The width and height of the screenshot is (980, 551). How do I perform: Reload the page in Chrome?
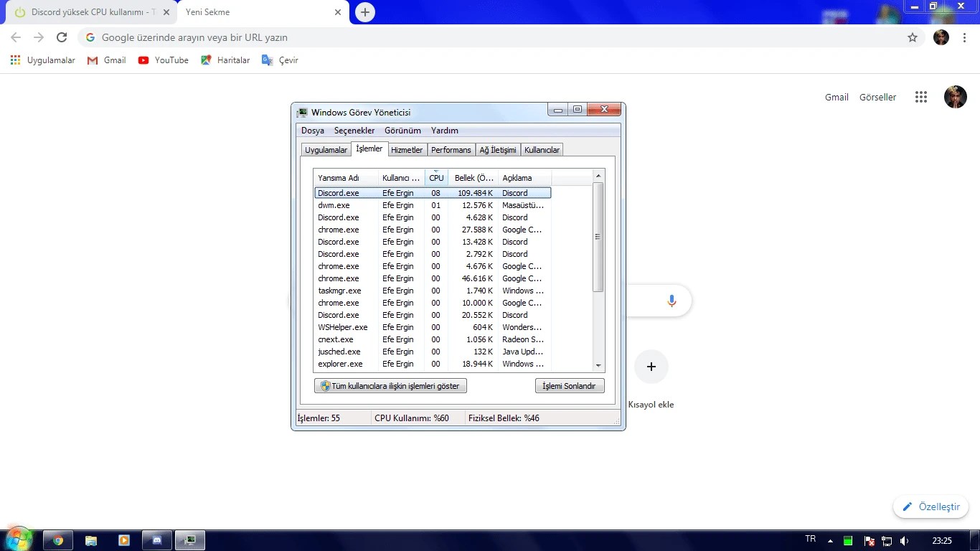[x=62, y=37]
